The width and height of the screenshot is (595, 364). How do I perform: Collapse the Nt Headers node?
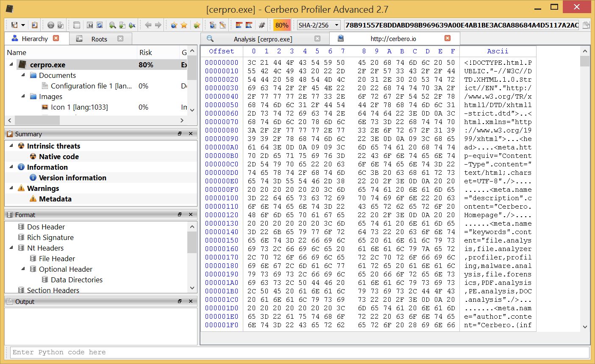11,248
